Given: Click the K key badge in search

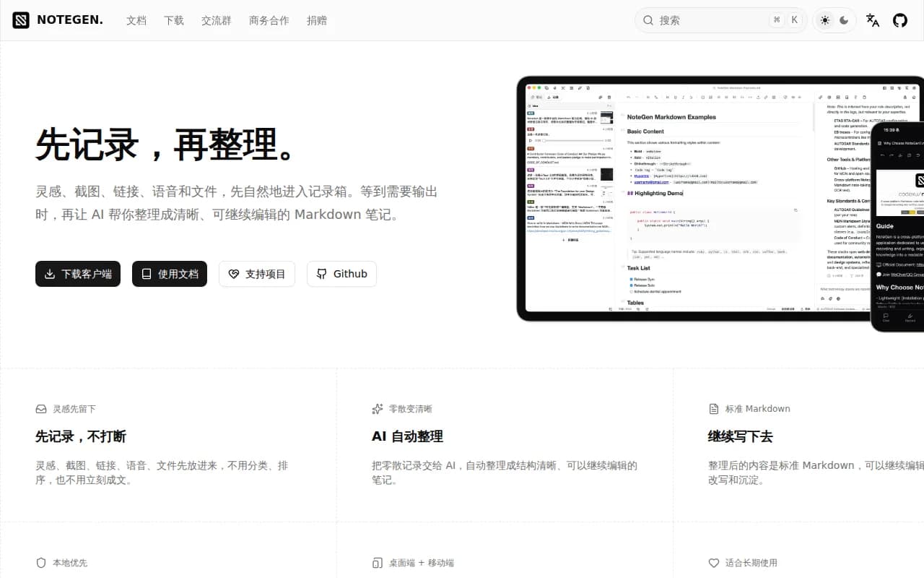Looking at the screenshot, I should pos(794,20).
